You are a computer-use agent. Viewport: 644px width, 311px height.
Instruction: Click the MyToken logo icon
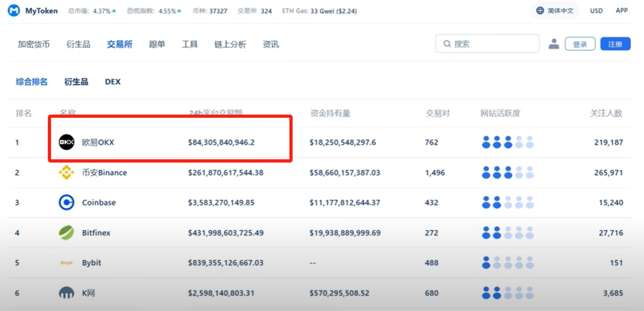pos(14,10)
